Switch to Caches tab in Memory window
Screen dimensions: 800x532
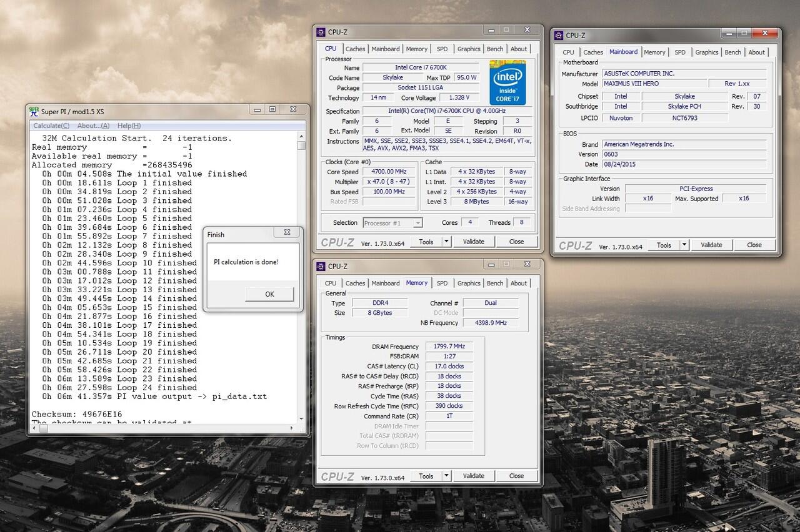355,283
